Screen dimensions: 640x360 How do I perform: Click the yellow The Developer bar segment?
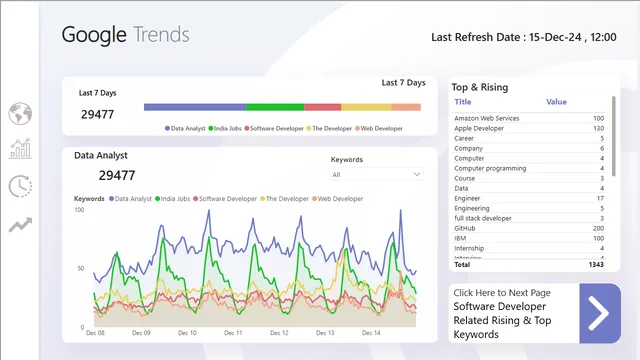click(x=366, y=107)
